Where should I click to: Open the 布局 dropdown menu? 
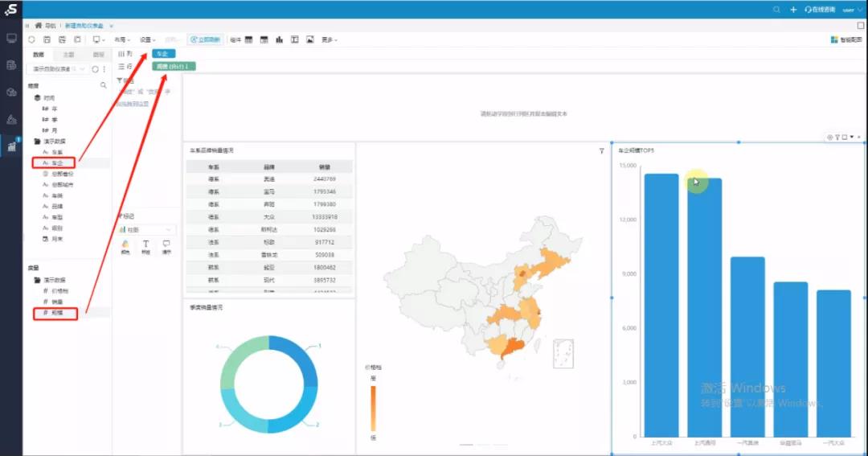(x=122, y=39)
